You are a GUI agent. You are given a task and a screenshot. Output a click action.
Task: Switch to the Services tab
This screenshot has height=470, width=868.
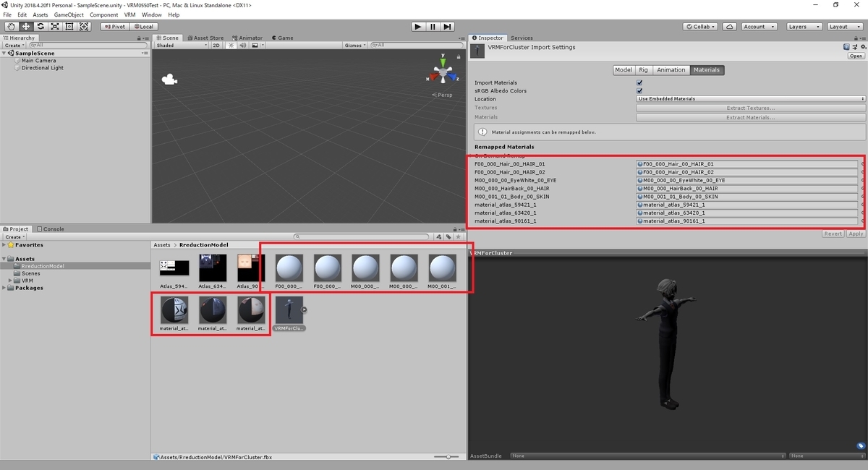pyautogui.click(x=522, y=38)
